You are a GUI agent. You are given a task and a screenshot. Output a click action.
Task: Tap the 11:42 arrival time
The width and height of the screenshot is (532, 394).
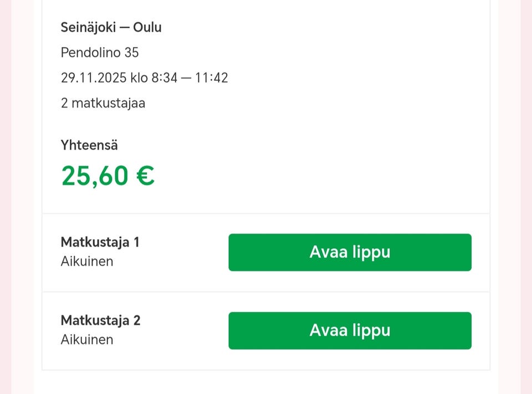pyautogui.click(x=212, y=78)
